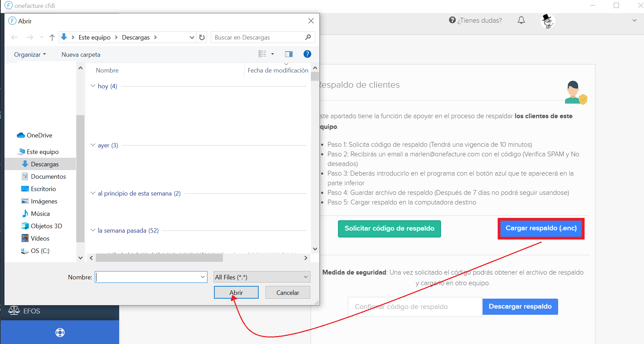Click Nueva carpeta in the toolbar
The height and width of the screenshot is (344, 644).
point(81,55)
